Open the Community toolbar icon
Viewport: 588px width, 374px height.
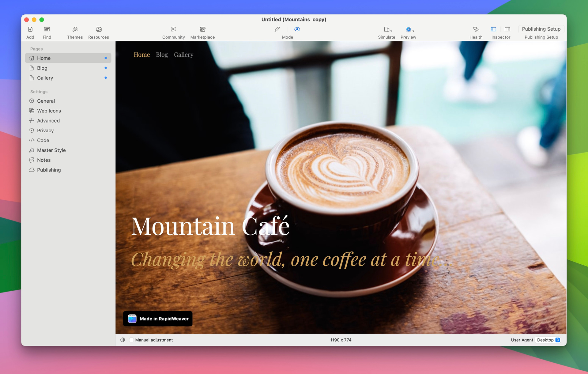pyautogui.click(x=173, y=29)
